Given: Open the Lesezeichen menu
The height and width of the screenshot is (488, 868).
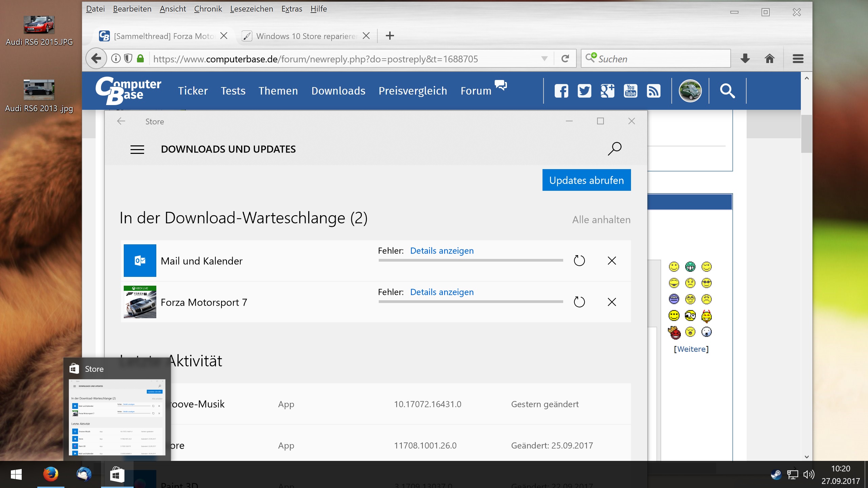Looking at the screenshot, I should click(251, 9).
